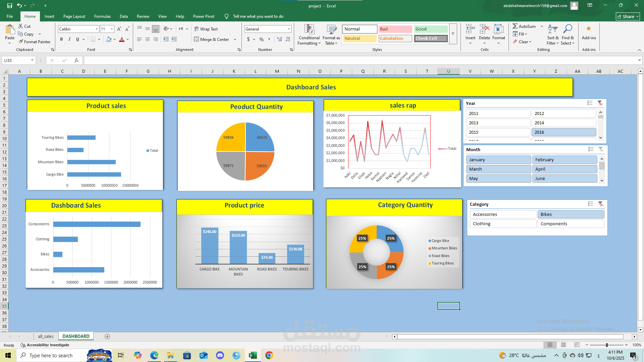Switch to Page Layout view icon

point(563,345)
